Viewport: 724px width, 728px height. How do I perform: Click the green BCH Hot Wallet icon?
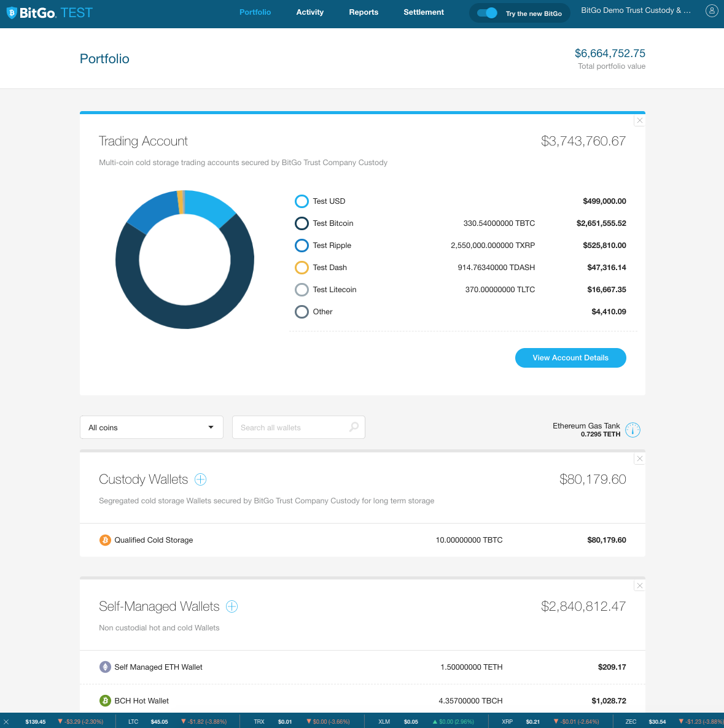coord(105,701)
